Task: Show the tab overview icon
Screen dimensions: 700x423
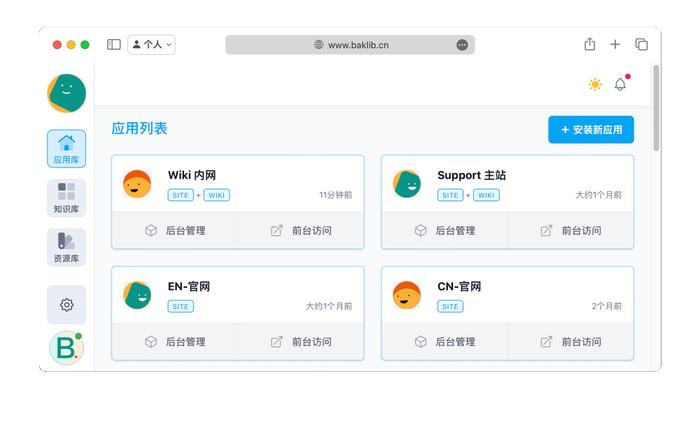Action: point(642,44)
